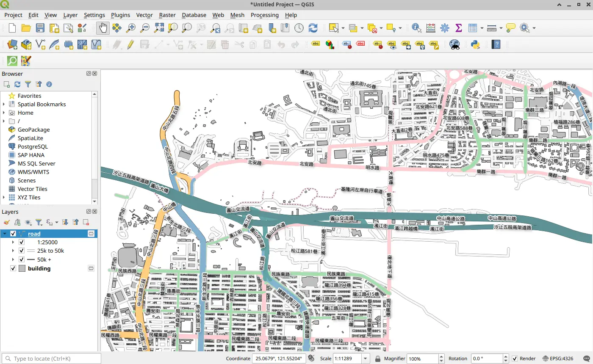This screenshot has height=364, width=593.
Task: Open the Identify Features tool
Action: 416,28
